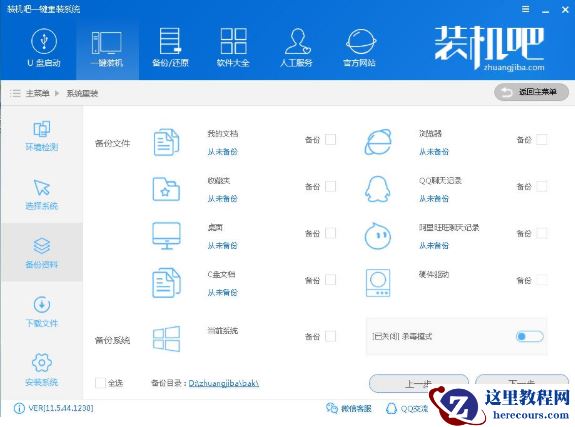Click the 我的文档 documents icon

coord(166,142)
